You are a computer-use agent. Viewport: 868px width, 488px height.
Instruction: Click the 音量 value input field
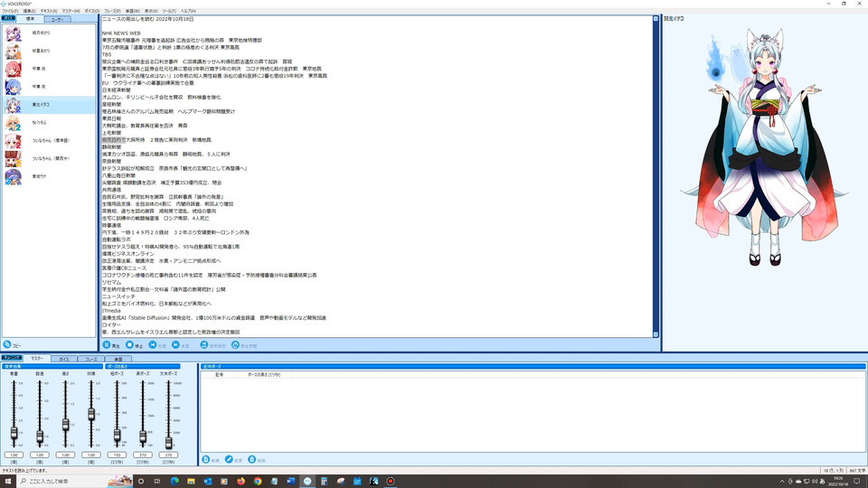point(14,455)
